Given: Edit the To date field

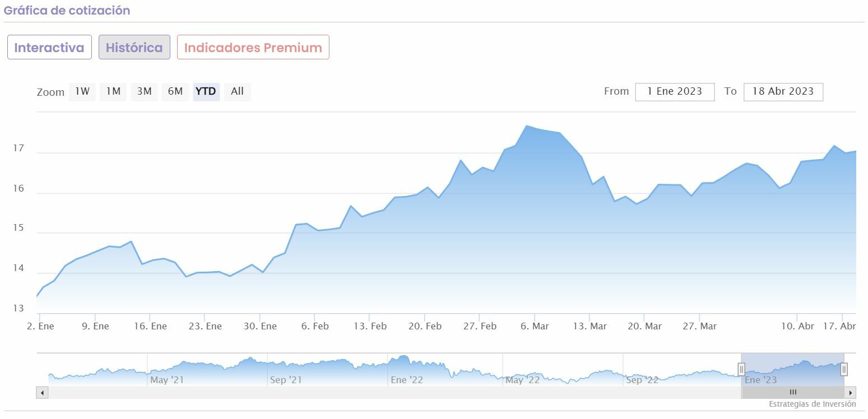Looking at the screenshot, I should 783,92.
